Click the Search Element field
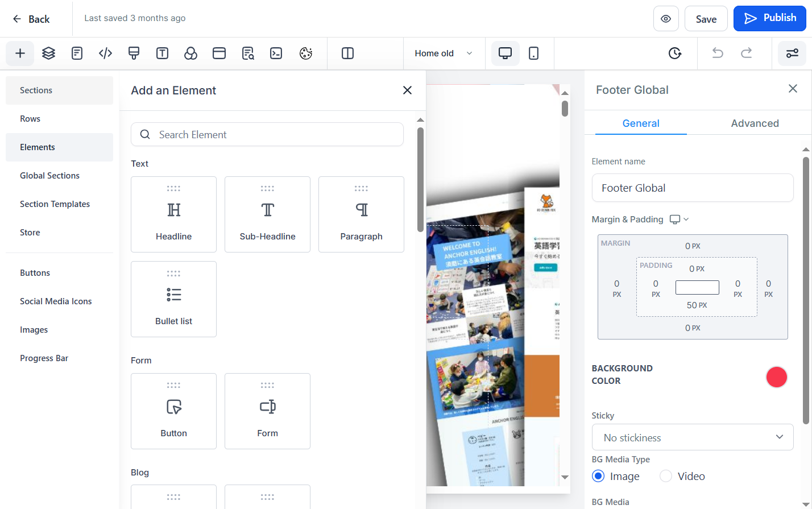The width and height of the screenshot is (812, 509). [x=267, y=135]
